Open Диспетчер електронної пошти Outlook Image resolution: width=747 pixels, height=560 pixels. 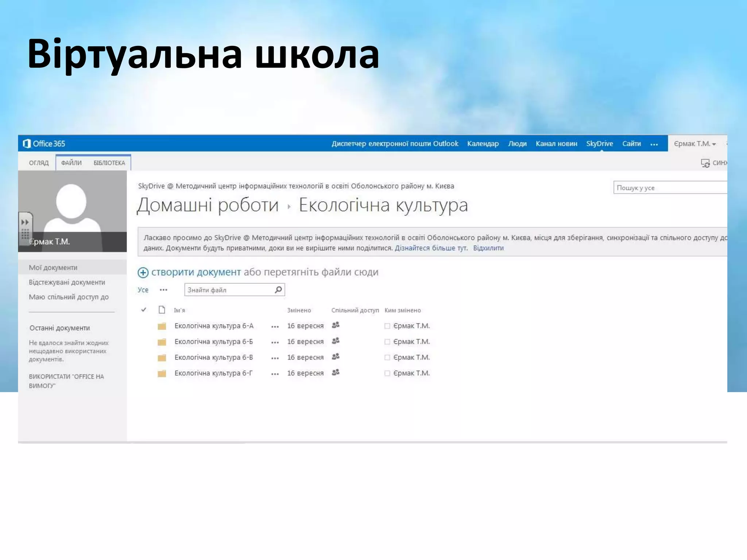click(x=395, y=144)
